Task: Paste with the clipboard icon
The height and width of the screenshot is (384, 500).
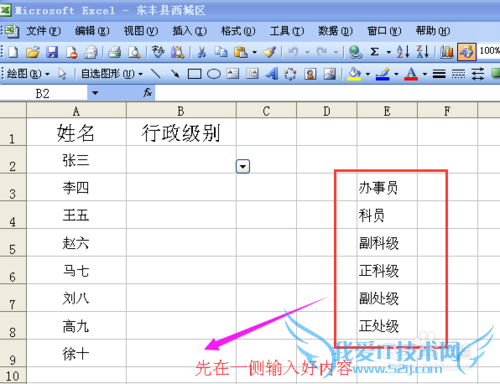Action: click(241, 52)
